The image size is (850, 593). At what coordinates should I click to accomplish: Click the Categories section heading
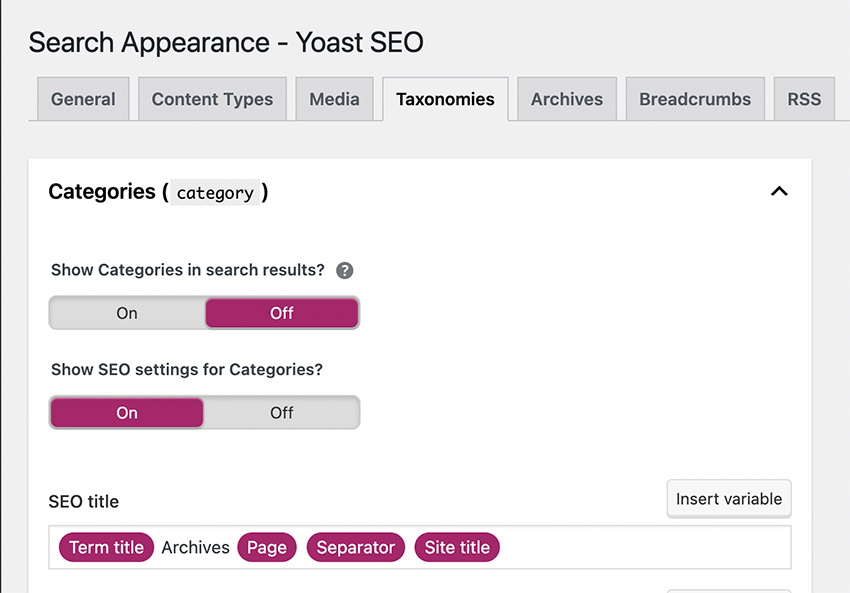tap(158, 192)
